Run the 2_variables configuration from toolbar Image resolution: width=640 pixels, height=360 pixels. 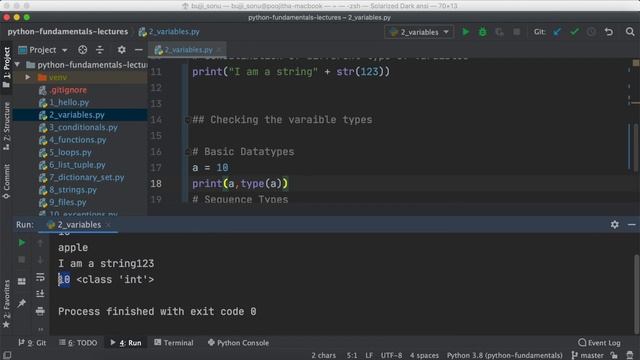(465, 32)
